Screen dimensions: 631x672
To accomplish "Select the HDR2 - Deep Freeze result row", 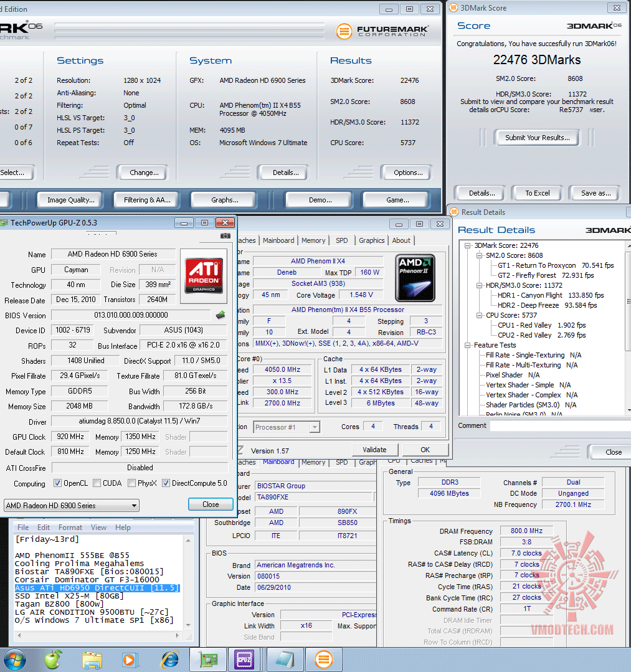I will click(547, 305).
